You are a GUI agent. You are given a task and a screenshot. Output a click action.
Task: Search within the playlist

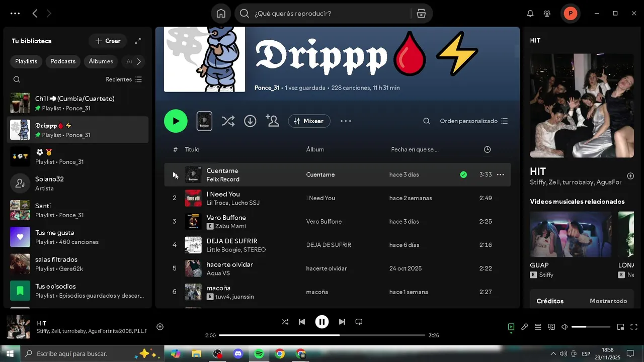[x=427, y=121]
